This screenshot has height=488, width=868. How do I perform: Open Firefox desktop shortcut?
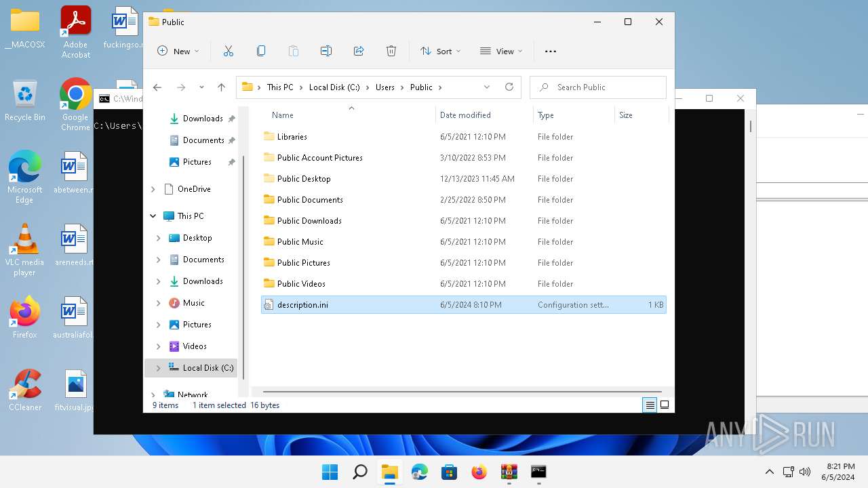25,317
